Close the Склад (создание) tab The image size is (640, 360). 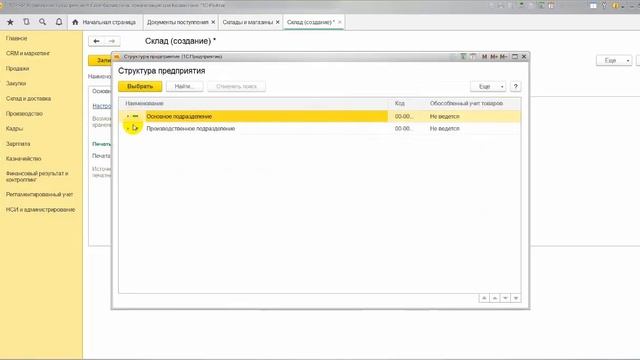[340, 22]
